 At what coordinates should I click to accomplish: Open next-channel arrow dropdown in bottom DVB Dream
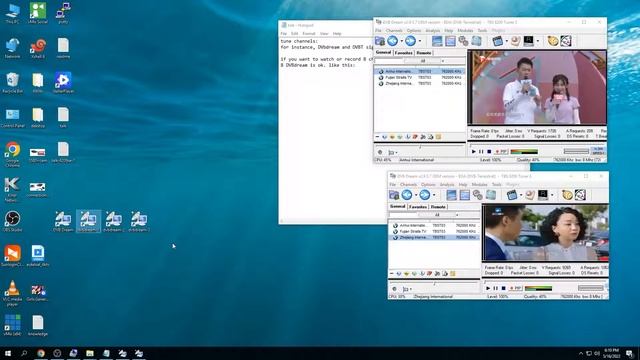pos(434,195)
